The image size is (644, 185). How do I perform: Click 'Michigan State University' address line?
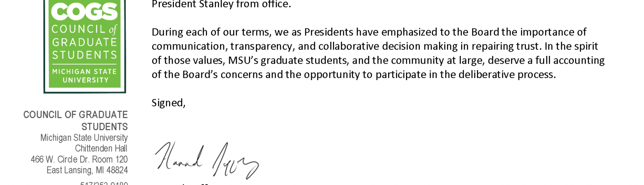84,138
